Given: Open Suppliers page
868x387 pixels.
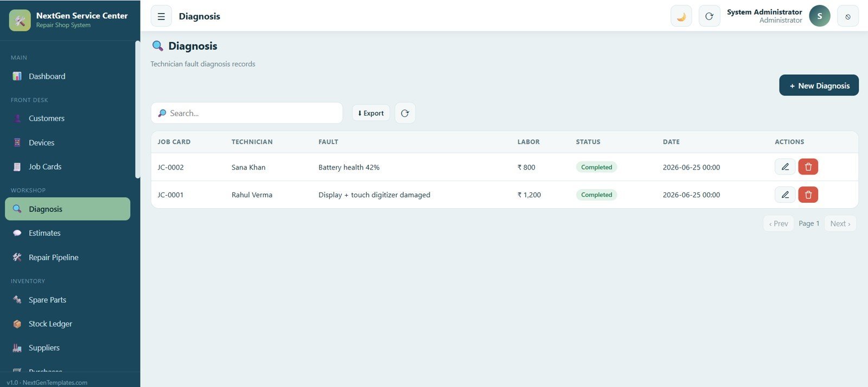Looking at the screenshot, I should (67, 347).
